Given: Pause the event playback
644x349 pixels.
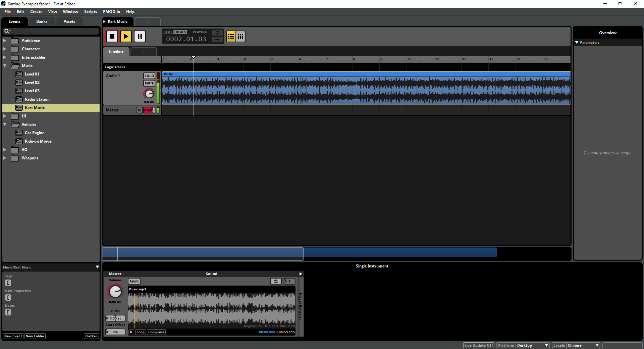Looking at the screenshot, I should point(140,36).
